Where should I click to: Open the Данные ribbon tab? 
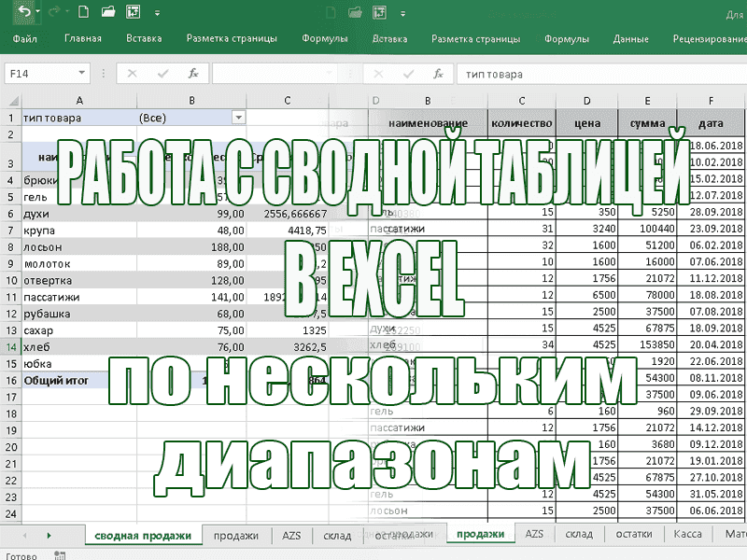coord(631,39)
